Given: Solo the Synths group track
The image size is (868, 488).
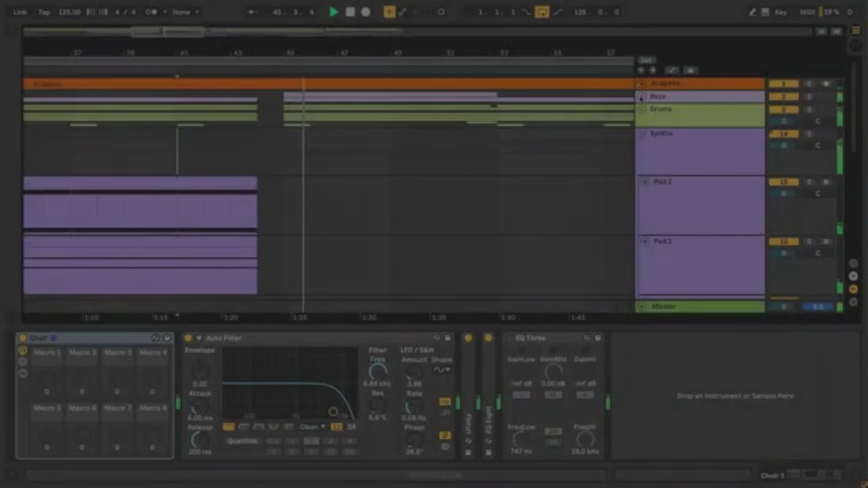Looking at the screenshot, I should point(809,134).
